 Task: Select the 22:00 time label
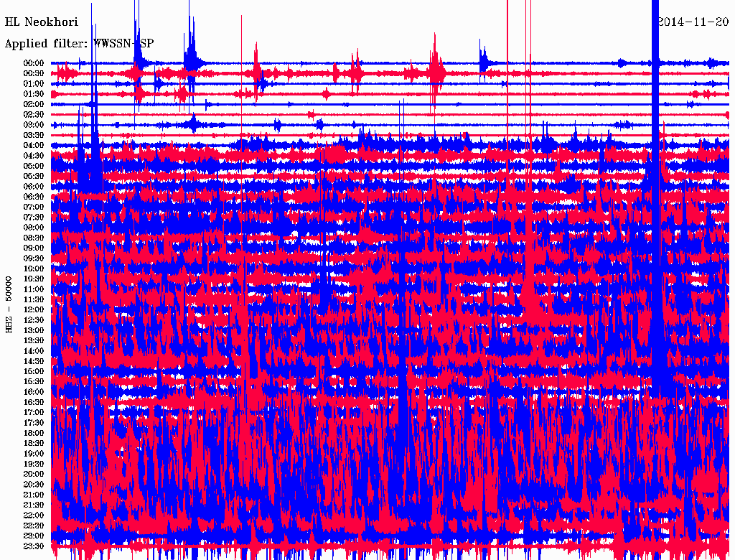pyautogui.click(x=33, y=515)
